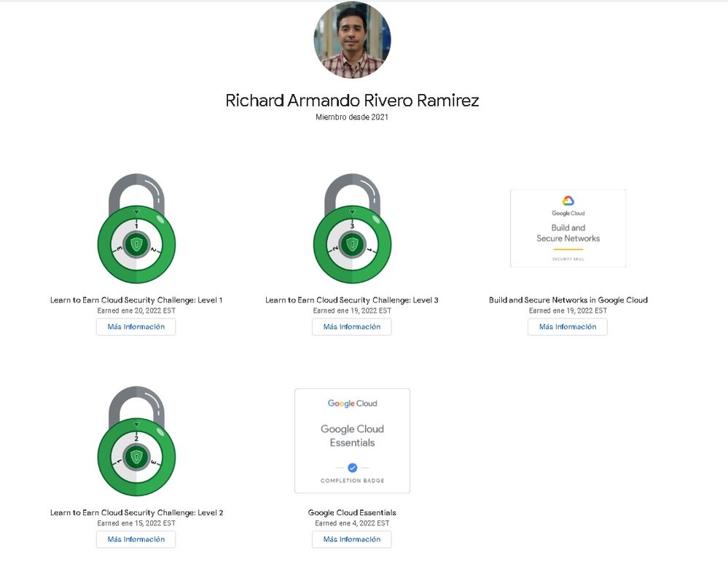
Task: Click the date Earned ene 15, 2022 EST
Action: click(x=136, y=523)
